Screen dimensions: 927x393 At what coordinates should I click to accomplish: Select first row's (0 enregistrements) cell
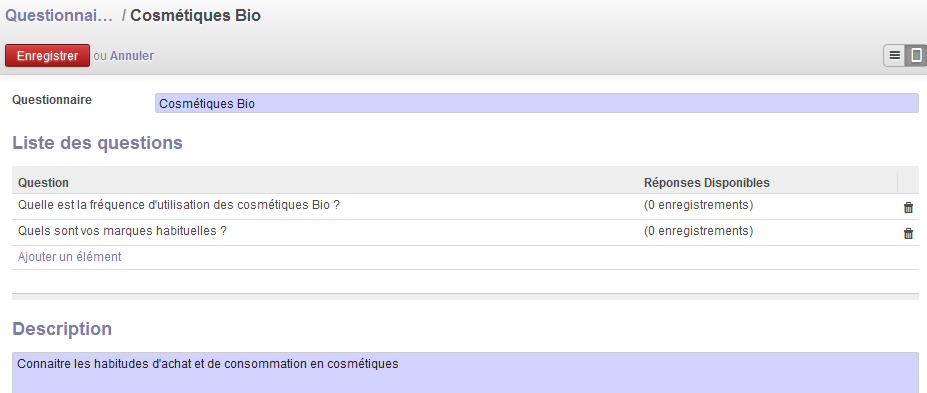[x=698, y=205]
